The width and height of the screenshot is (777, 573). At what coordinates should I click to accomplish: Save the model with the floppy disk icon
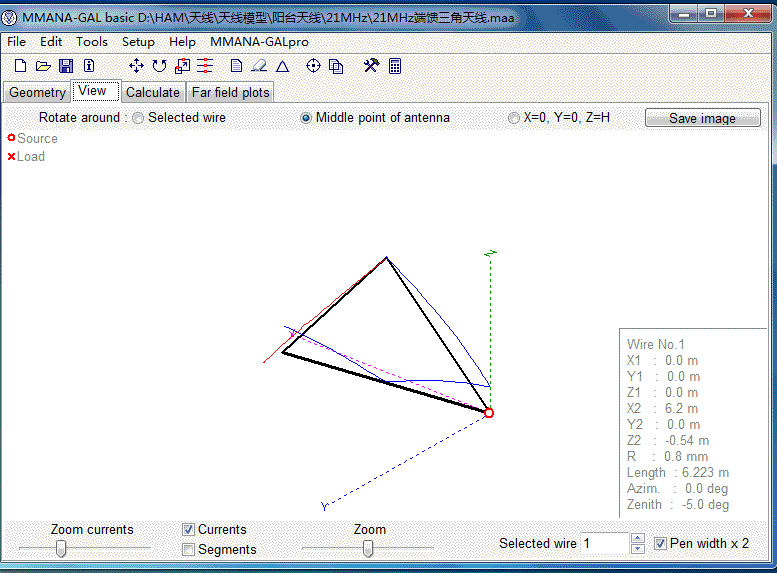tap(66, 66)
